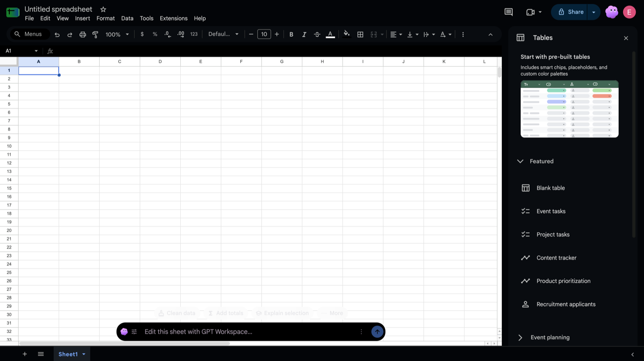
Task: Add a new sheet with plus icon
Action: pos(25,354)
